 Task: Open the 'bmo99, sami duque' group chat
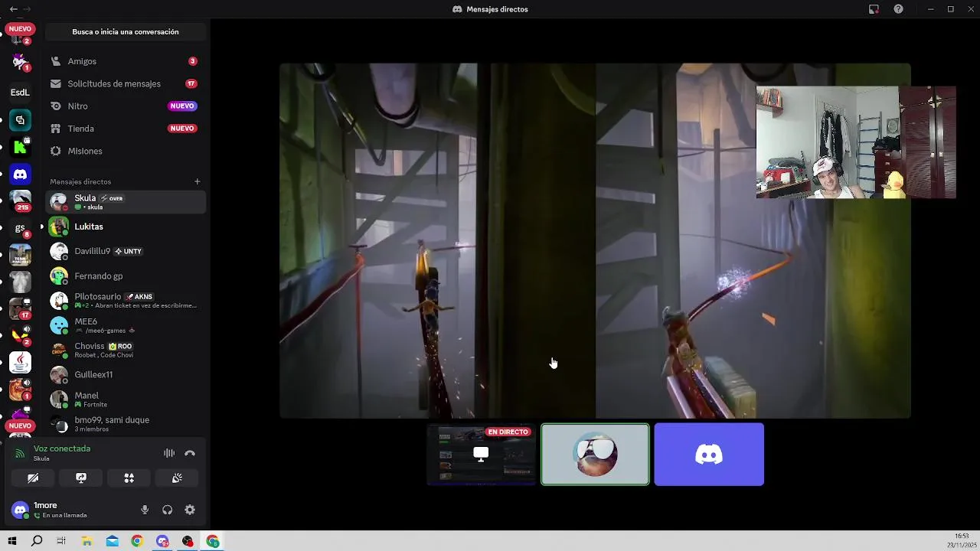(x=126, y=423)
